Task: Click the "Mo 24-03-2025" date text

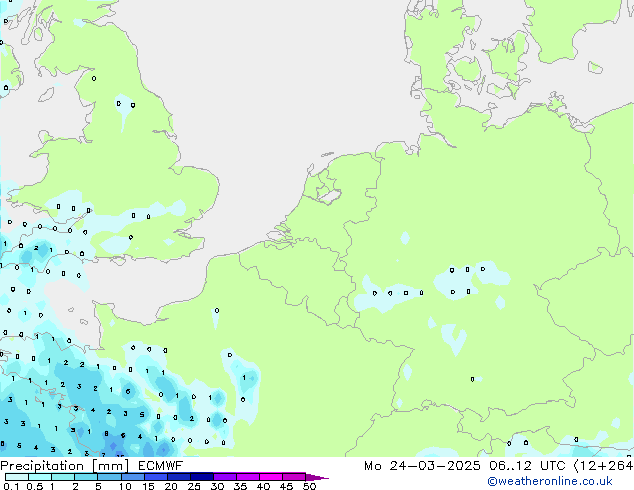Action: click(x=422, y=466)
